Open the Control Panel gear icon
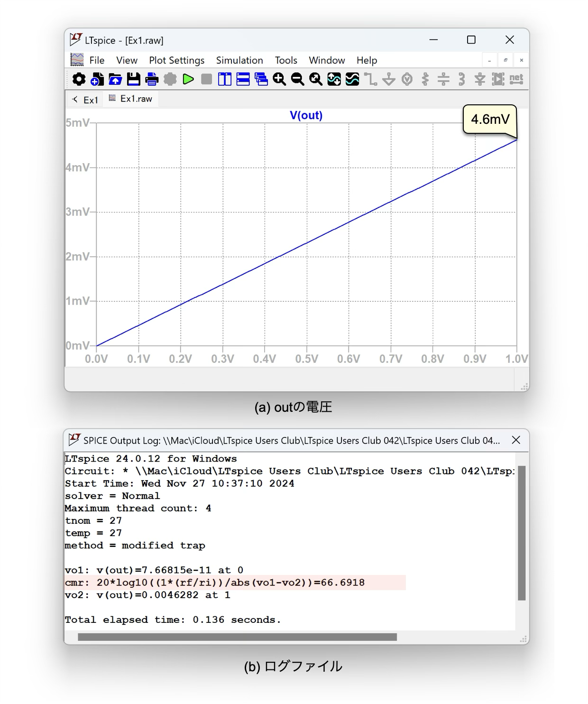 point(79,79)
